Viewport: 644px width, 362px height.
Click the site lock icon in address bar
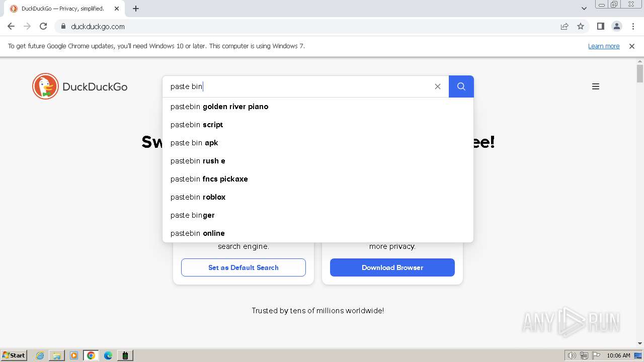[x=63, y=26]
